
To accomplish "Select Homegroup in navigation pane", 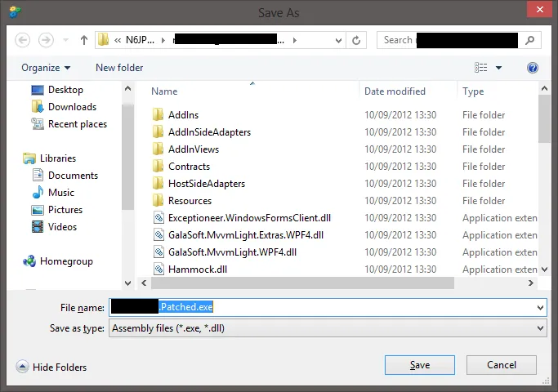I will [x=66, y=261].
